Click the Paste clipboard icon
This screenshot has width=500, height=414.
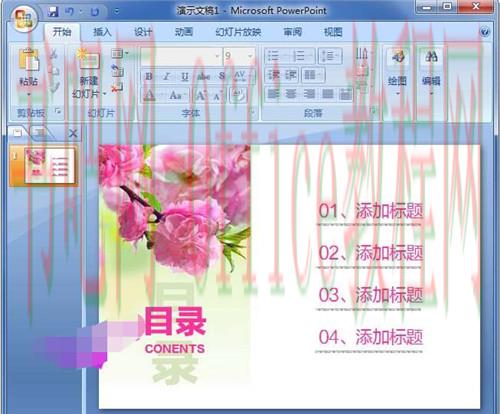click(x=29, y=60)
